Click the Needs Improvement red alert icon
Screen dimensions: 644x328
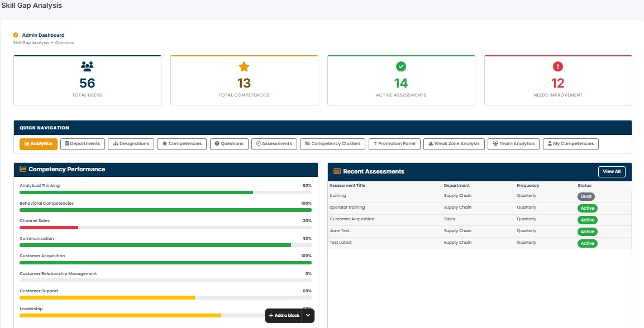click(x=558, y=66)
